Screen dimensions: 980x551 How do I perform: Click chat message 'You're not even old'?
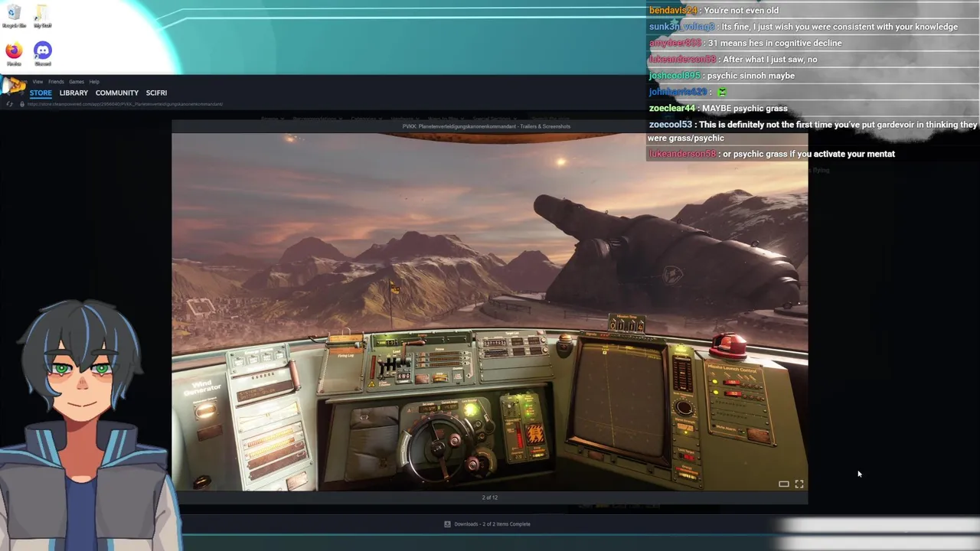click(741, 10)
